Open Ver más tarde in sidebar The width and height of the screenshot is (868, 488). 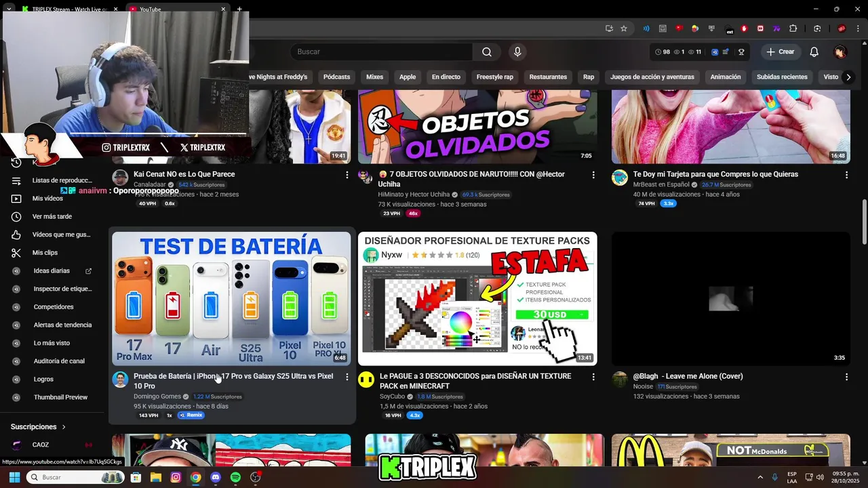coord(52,217)
